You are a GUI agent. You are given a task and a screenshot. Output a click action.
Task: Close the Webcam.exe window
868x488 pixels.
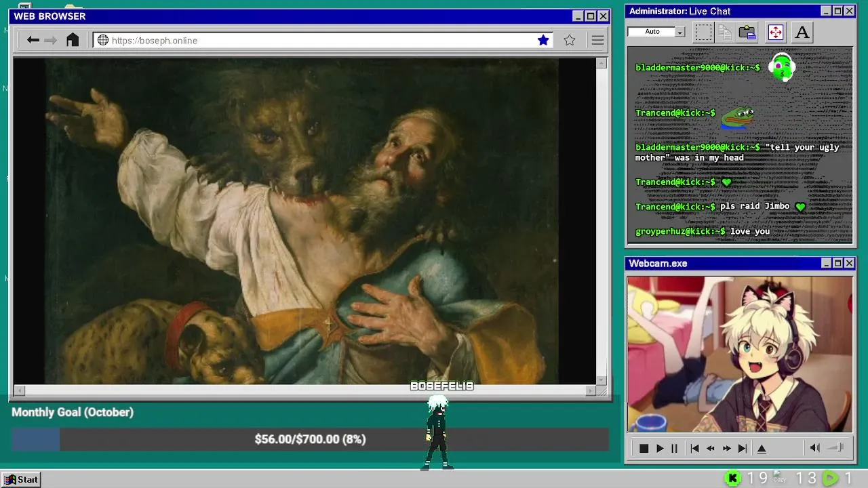[x=849, y=263]
